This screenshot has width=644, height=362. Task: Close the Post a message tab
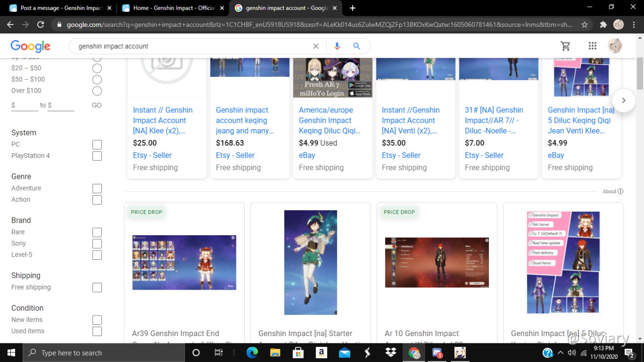[109, 8]
